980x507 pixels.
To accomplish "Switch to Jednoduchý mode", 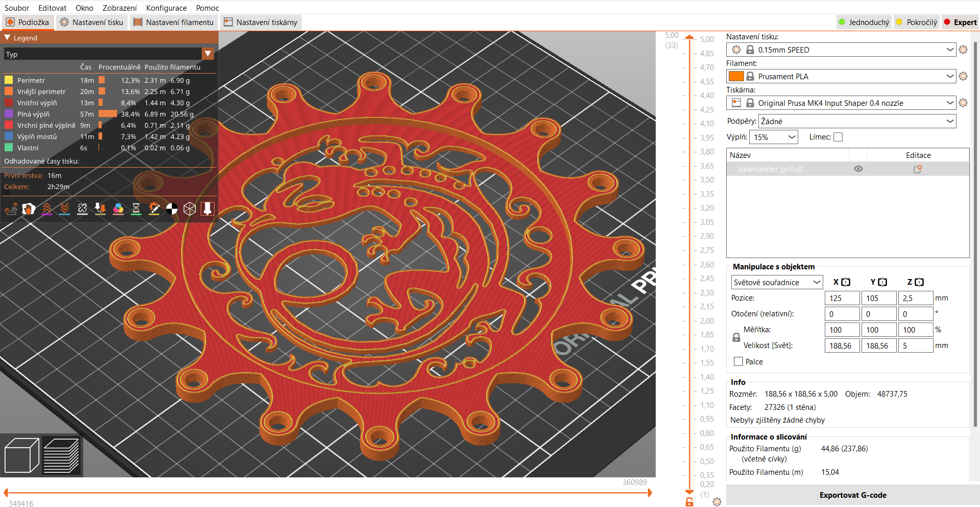I will 864,22.
